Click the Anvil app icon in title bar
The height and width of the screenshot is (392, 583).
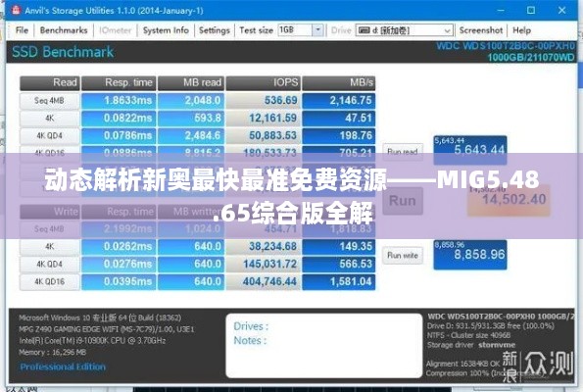tap(16, 10)
